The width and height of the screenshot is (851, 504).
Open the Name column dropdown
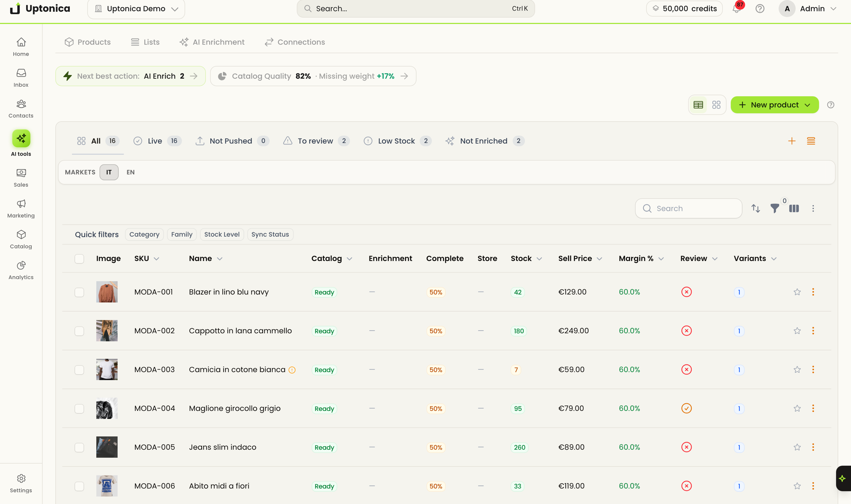219,259
